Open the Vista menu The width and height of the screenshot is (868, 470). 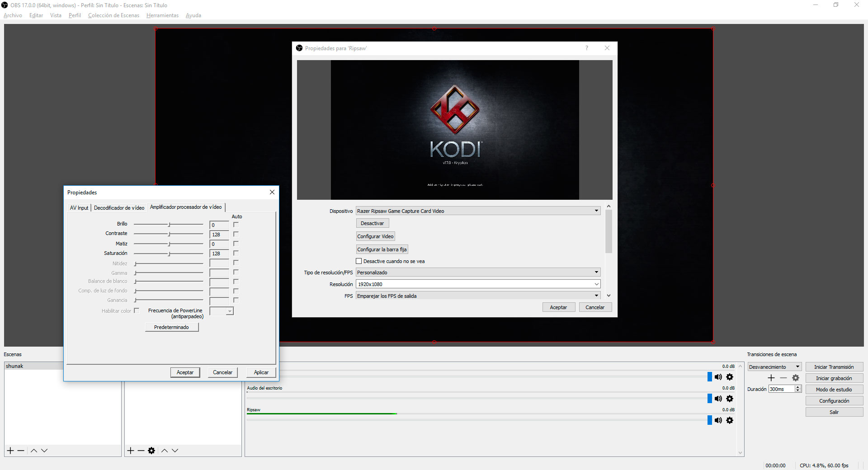pyautogui.click(x=56, y=15)
